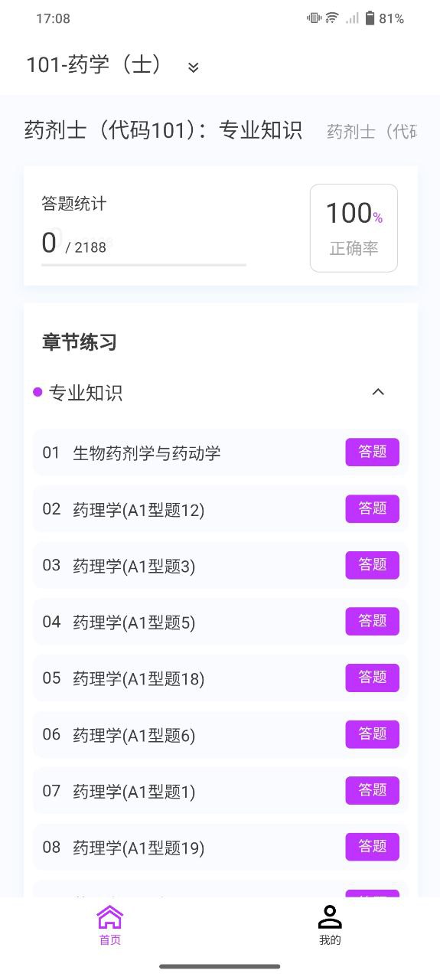
Task: Open the 101-药学（士） subject selector title
Action: click(95, 65)
